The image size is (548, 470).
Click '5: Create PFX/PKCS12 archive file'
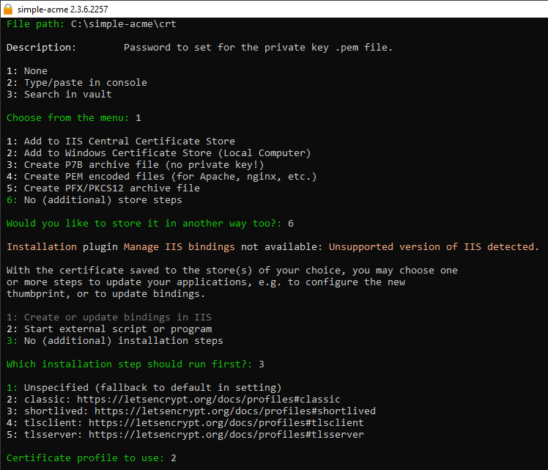coord(103,188)
